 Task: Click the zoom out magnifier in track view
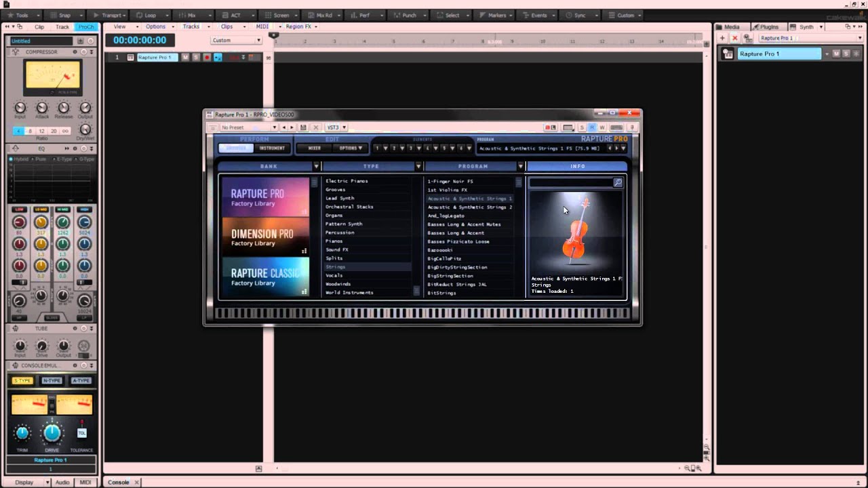click(688, 468)
